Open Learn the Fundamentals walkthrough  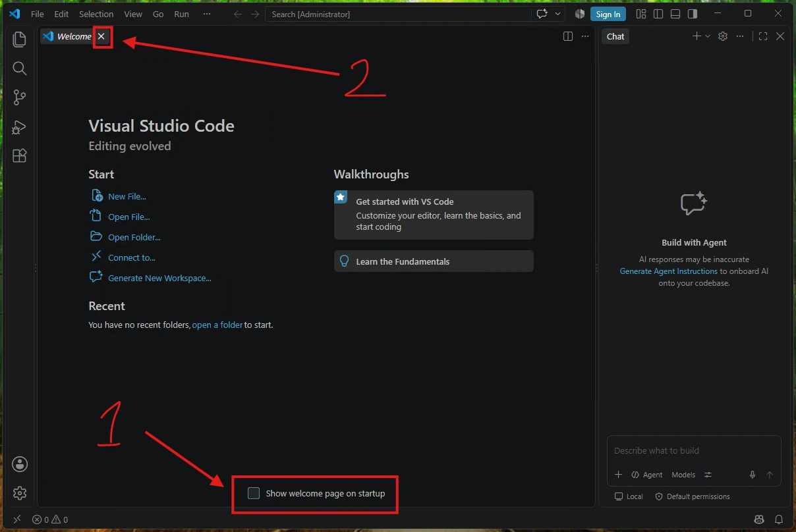pos(434,261)
